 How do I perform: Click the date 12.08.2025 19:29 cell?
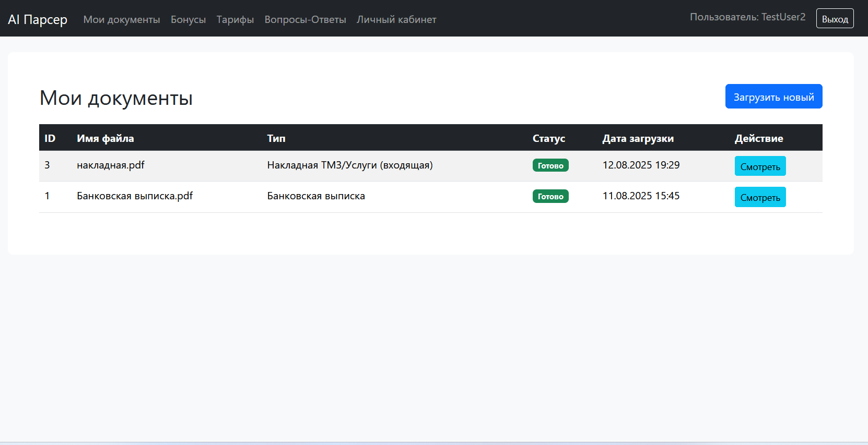click(x=641, y=165)
